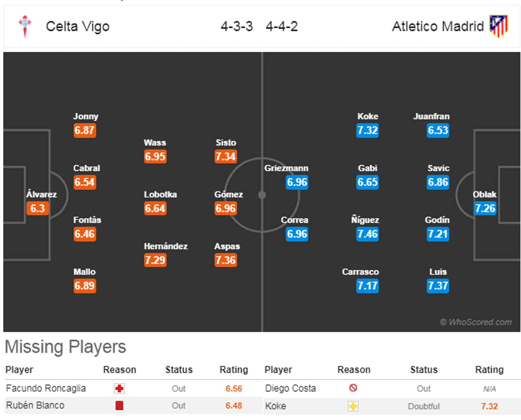Select goalkeeper Álvarez on the pitch
The width and height of the screenshot is (521, 420).
point(41,195)
